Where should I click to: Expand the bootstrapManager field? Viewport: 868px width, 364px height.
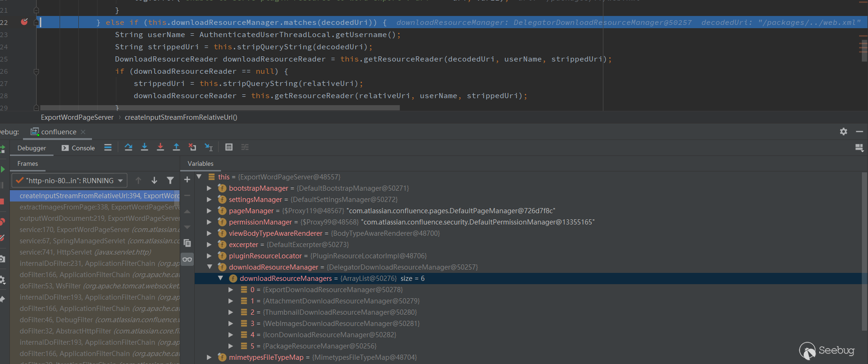point(209,188)
